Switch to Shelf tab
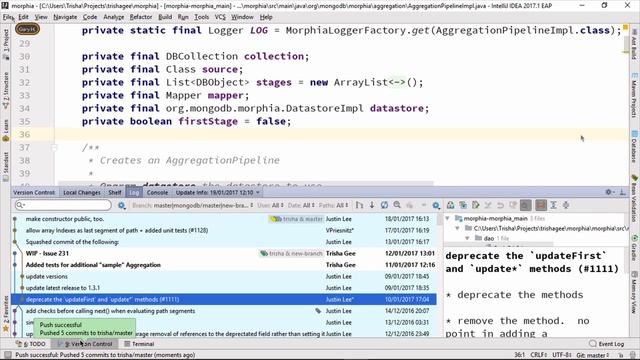This screenshot has height=360, width=640. click(x=115, y=193)
